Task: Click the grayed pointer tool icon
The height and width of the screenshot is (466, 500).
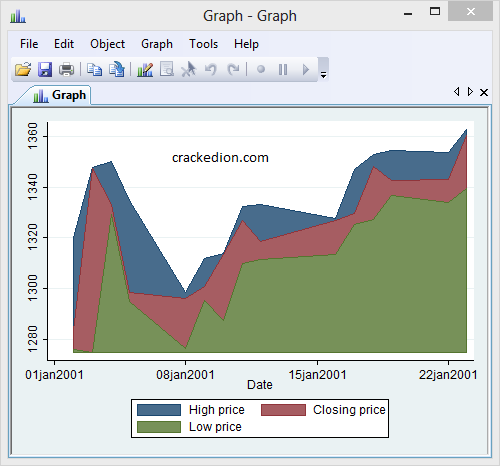Action: pos(188,69)
